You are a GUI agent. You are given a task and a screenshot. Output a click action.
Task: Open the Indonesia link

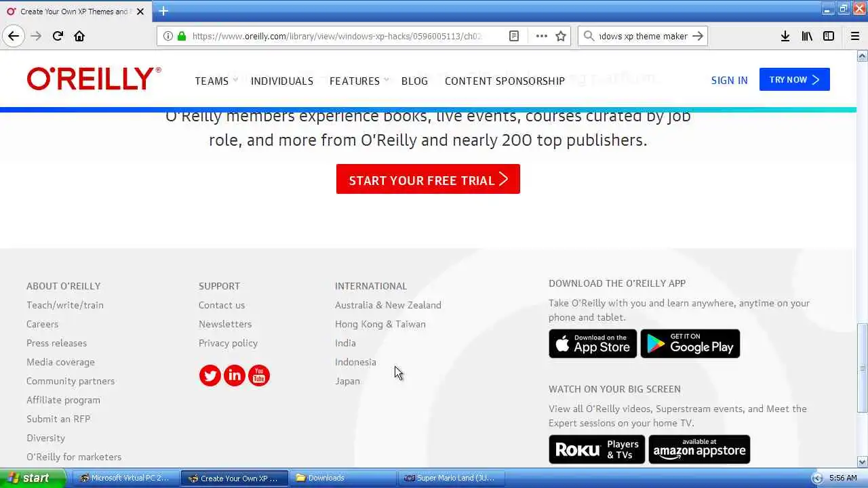coord(355,362)
